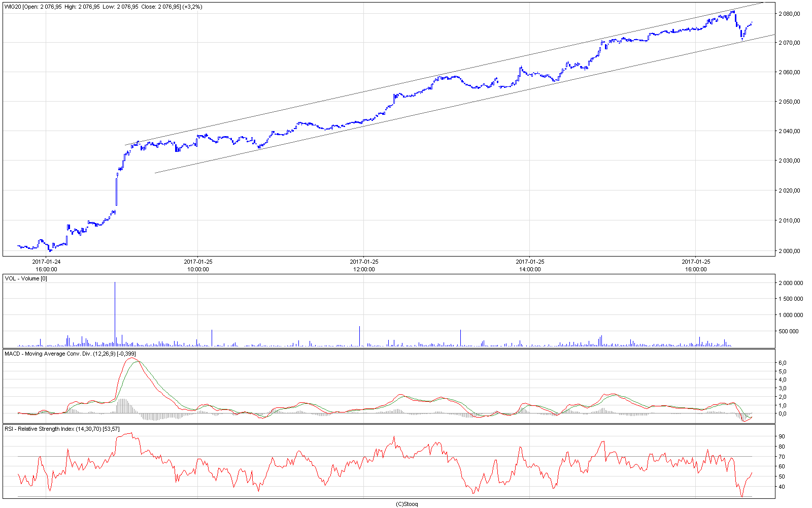Click the WIG20 open/high/low/close header text
The image size is (812, 508).
tap(104, 7)
